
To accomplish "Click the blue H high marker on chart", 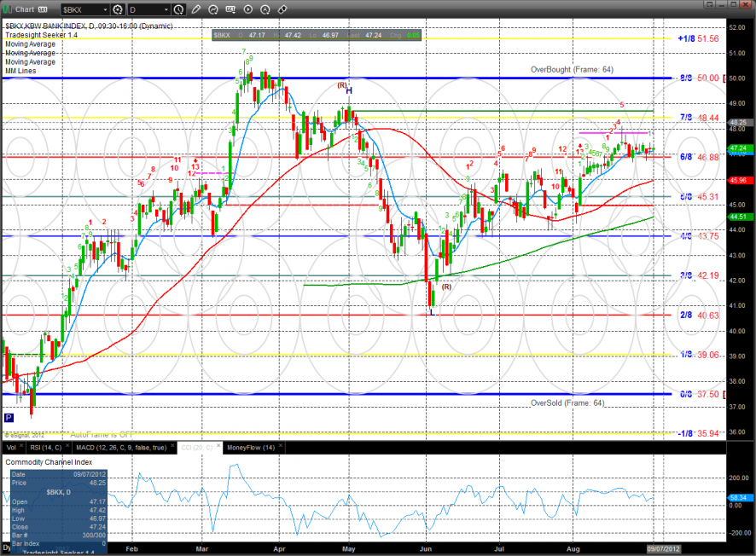I will 349,90.
